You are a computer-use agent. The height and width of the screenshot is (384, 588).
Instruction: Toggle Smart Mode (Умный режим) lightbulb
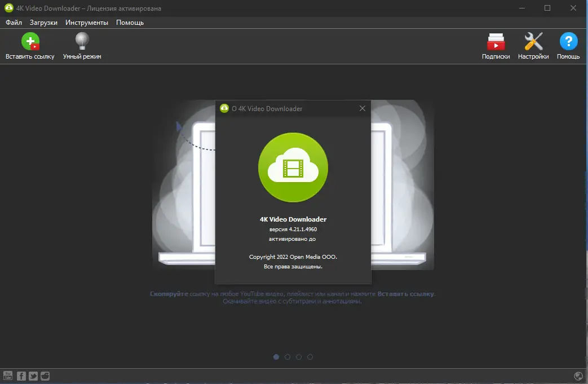(x=82, y=41)
